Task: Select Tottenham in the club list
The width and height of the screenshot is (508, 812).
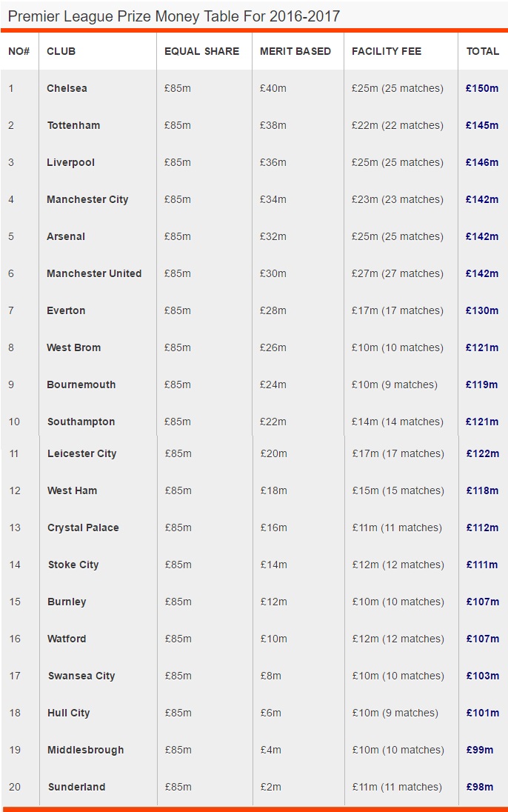Action: [x=73, y=125]
